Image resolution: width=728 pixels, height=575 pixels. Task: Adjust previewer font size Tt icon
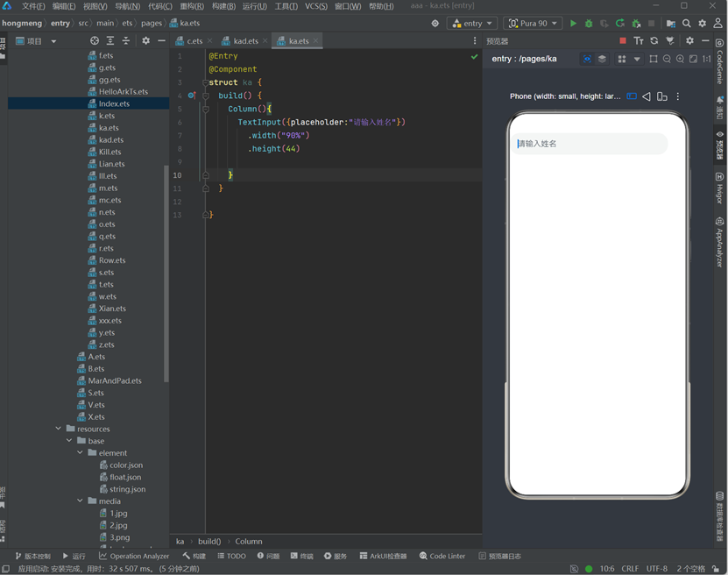pos(639,41)
